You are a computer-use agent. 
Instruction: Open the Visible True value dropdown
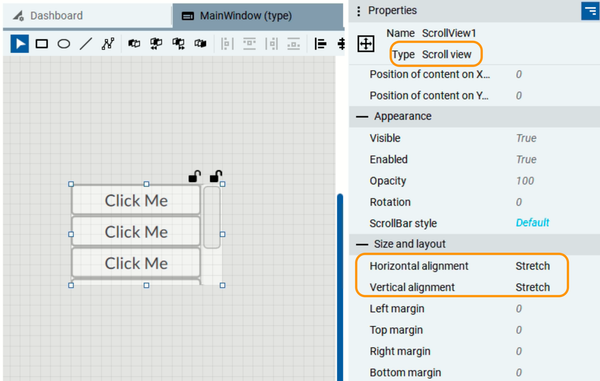coord(526,138)
